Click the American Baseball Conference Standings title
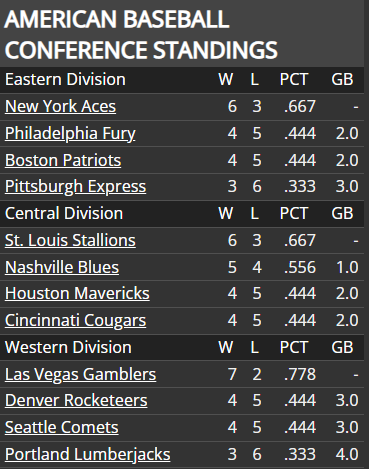The height and width of the screenshot is (469, 369). 141,34
